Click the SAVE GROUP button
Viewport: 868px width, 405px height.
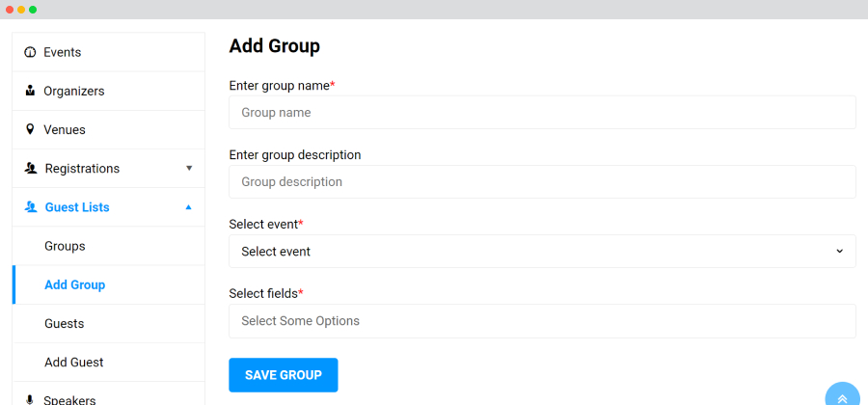[x=284, y=375]
